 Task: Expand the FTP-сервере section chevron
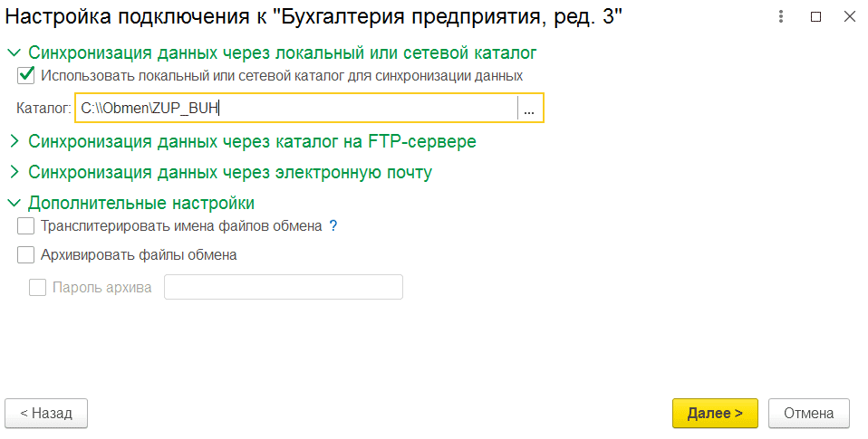click(14, 141)
